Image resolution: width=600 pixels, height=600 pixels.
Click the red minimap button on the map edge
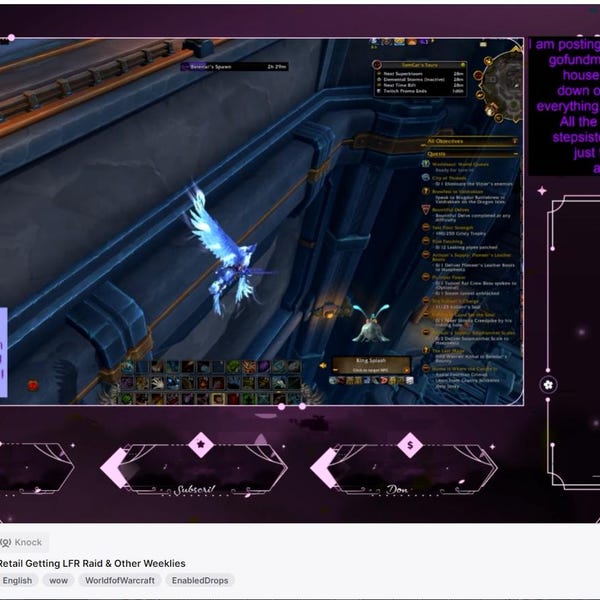click(478, 75)
